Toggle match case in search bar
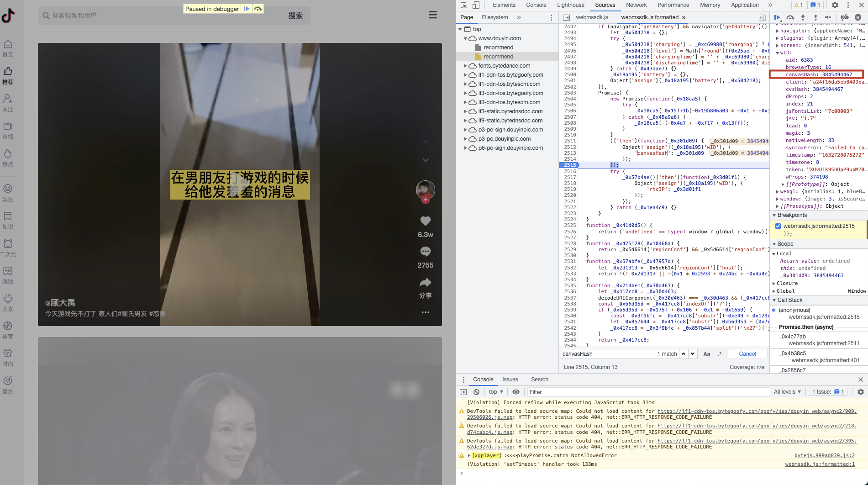Image resolution: width=868 pixels, height=485 pixels. (x=707, y=354)
